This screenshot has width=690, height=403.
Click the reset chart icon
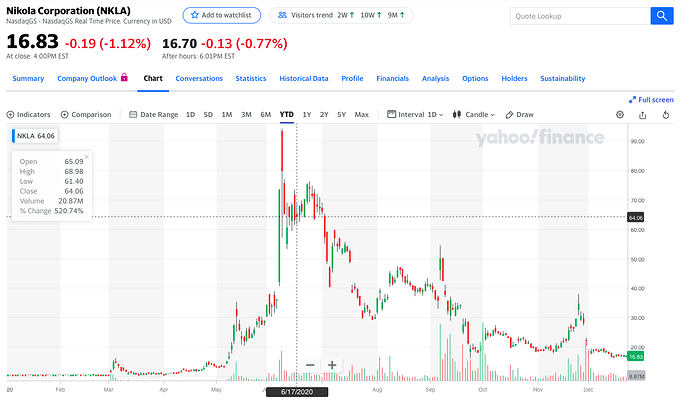tap(666, 115)
